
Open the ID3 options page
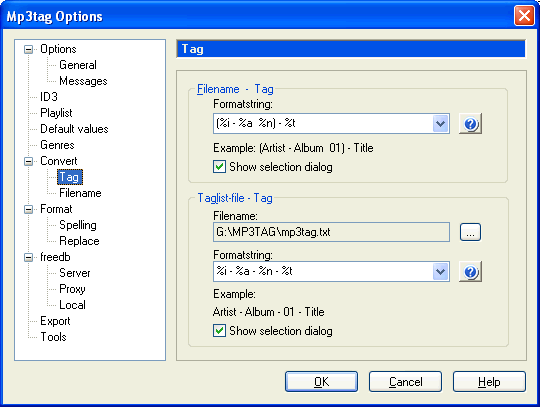coord(49,97)
